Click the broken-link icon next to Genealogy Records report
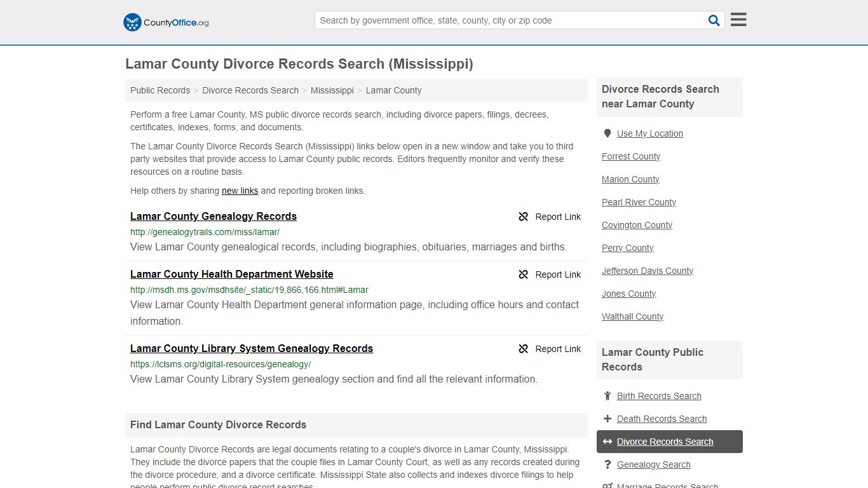 [523, 217]
